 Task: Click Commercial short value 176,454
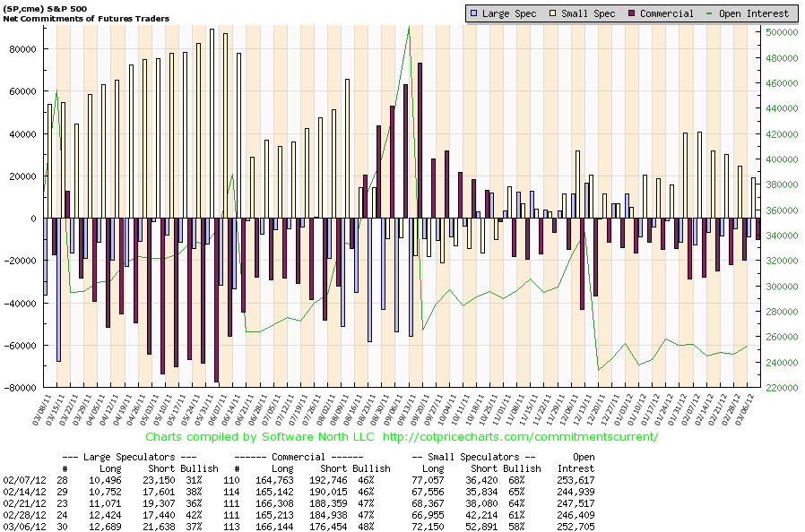(329, 527)
